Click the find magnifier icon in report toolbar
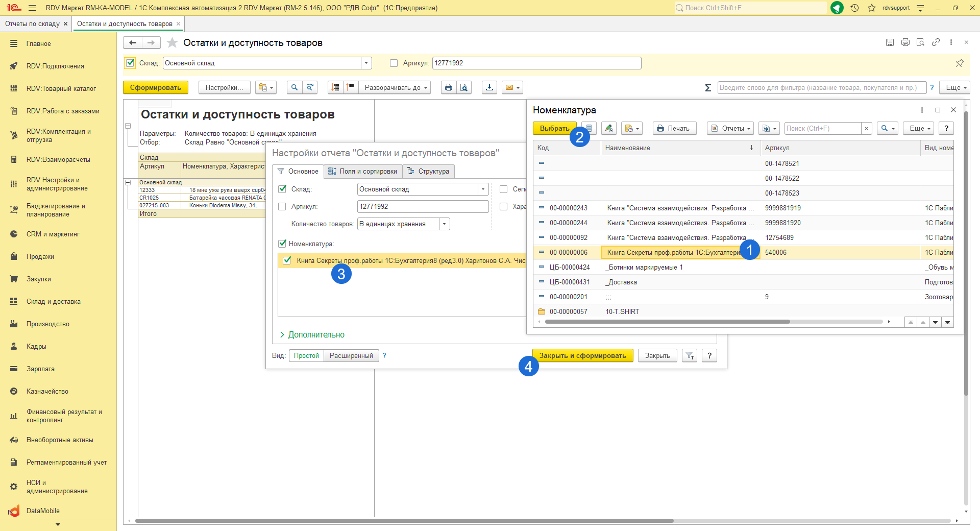This screenshot has width=980, height=531. click(x=294, y=87)
